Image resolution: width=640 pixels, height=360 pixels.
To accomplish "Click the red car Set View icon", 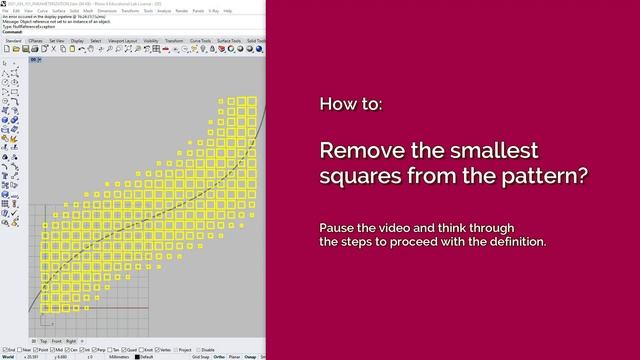I will [166, 49].
